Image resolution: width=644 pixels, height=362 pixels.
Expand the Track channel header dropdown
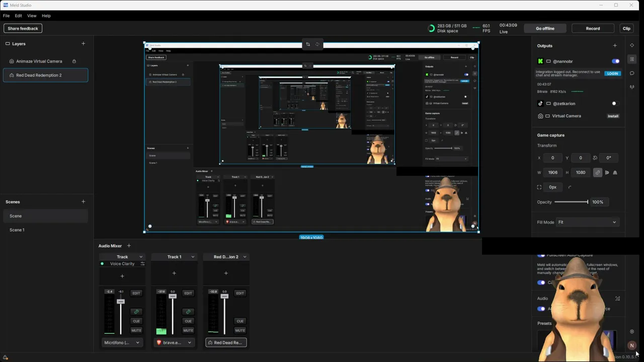[141, 257]
